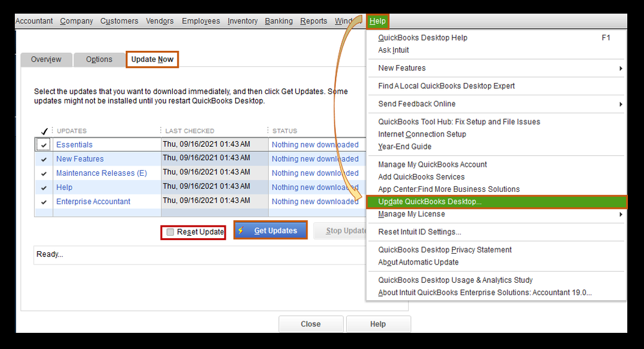The height and width of the screenshot is (349, 644).
Task: Select the Update Now tab
Action: [x=152, y=59]
